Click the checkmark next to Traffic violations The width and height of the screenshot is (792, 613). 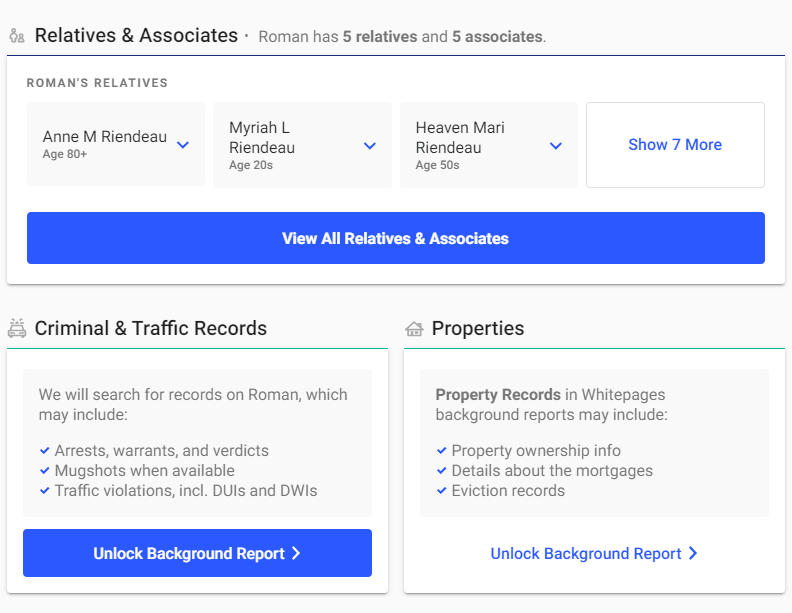point(44,490)
